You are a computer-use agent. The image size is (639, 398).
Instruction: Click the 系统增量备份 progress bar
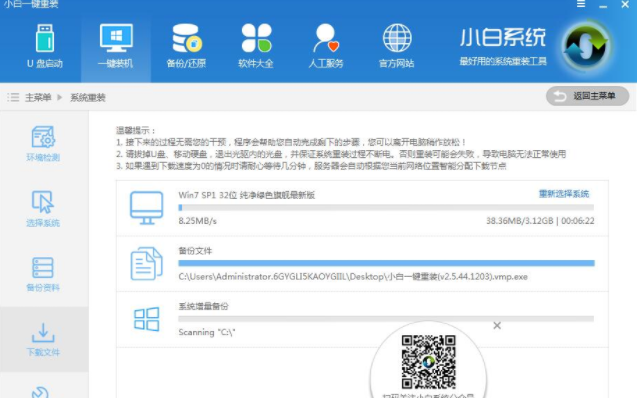click(x=386, y=319)
